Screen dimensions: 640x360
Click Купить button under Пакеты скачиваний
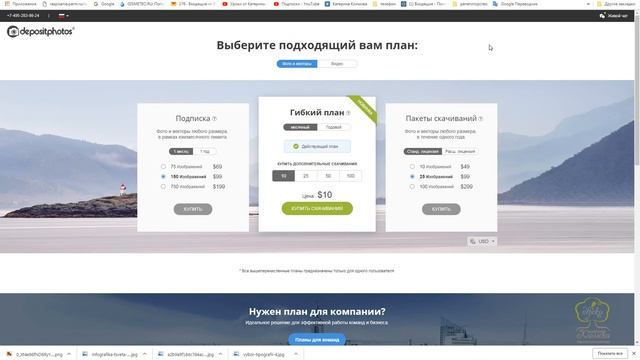(x=441, y=209)
